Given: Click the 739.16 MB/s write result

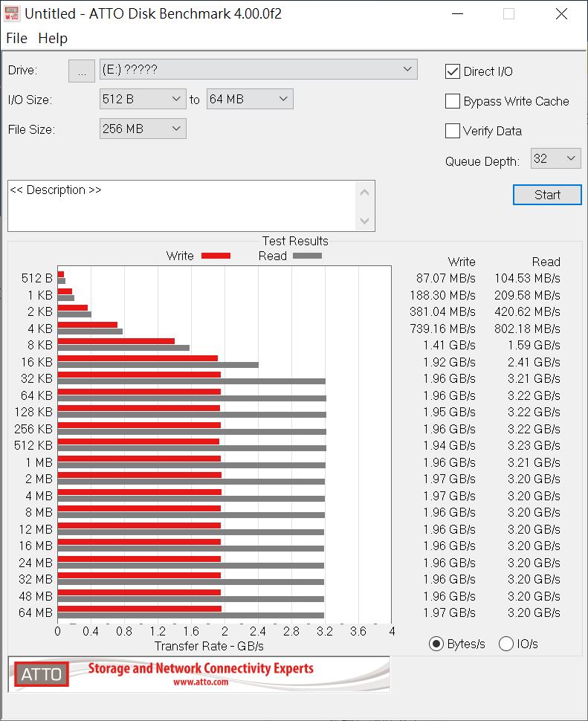Looking at the screenshot, I should (x=442, y=329).
